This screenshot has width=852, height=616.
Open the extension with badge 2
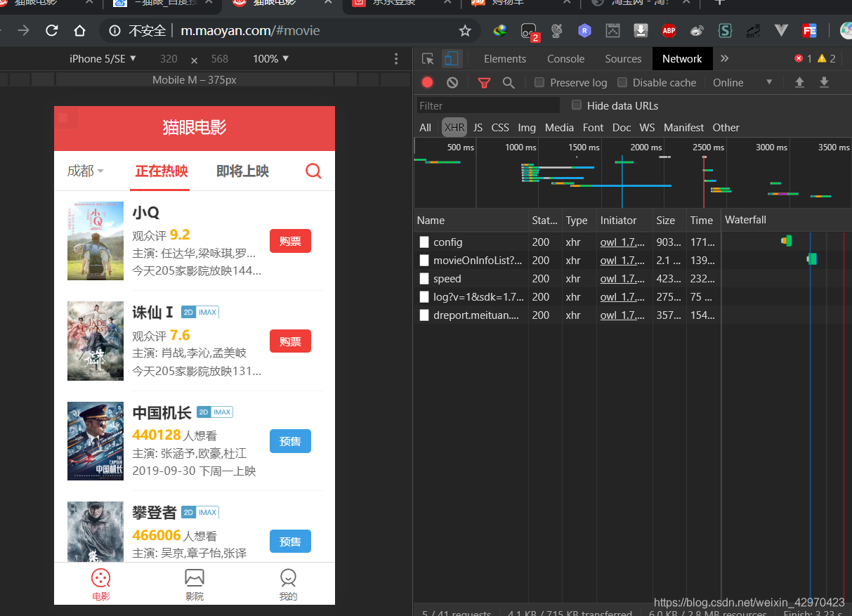(x=529, y=32)
